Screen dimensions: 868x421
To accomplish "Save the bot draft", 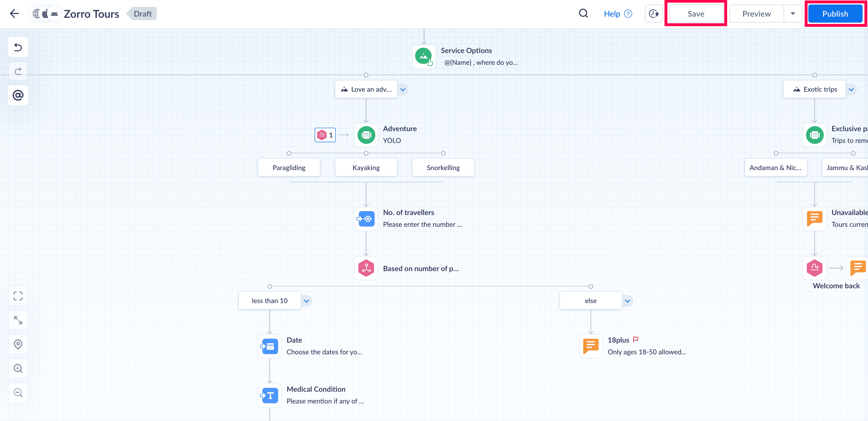I will 696,14.
